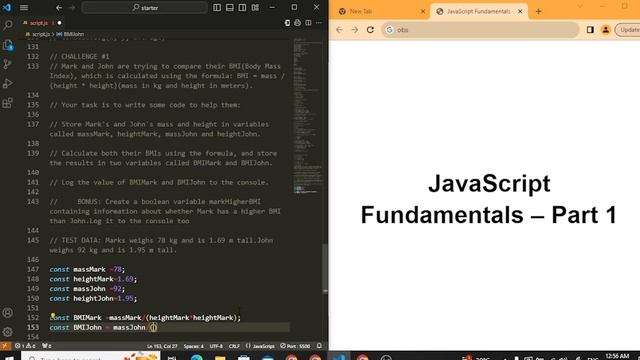Open the Chrome tab search dropdown arrow
The image size is (640, 360).
[580, 7]
